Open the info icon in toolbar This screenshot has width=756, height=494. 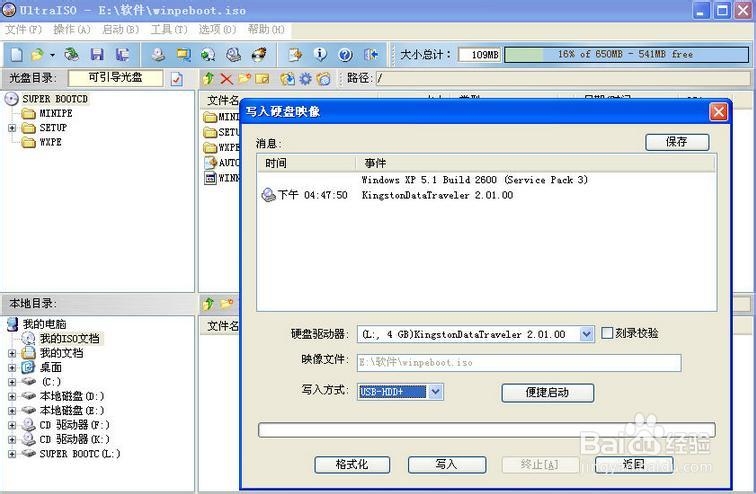(x=320, y=54)
